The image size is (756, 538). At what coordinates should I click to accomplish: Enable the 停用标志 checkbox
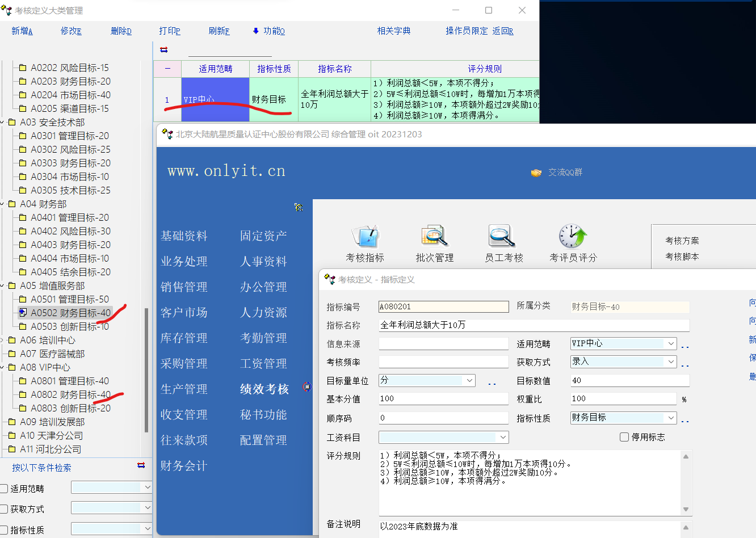pyautogui.click(x=624, y=437)
